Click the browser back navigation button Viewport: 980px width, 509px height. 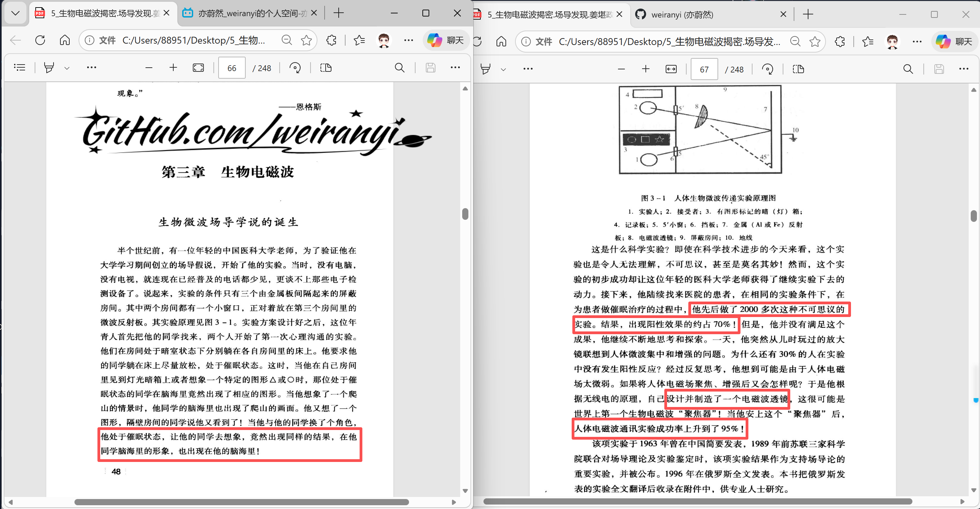[15, 40]
